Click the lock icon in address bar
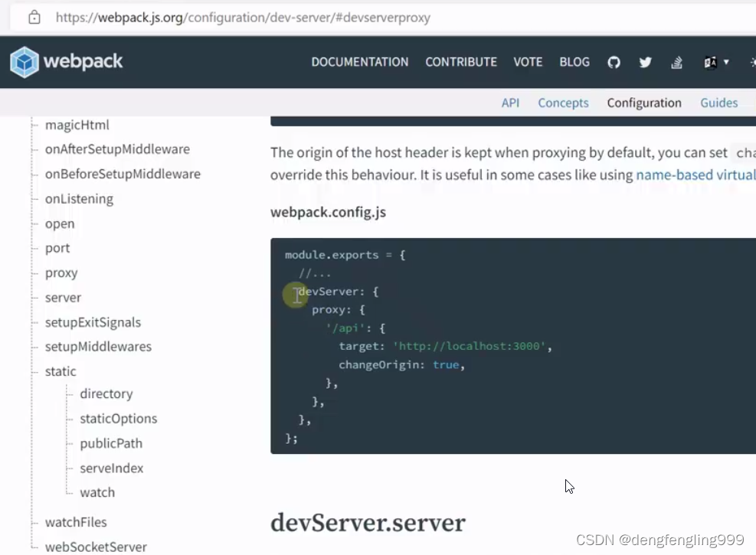This screenshot has height=555, width=756. tap(34, 18)
